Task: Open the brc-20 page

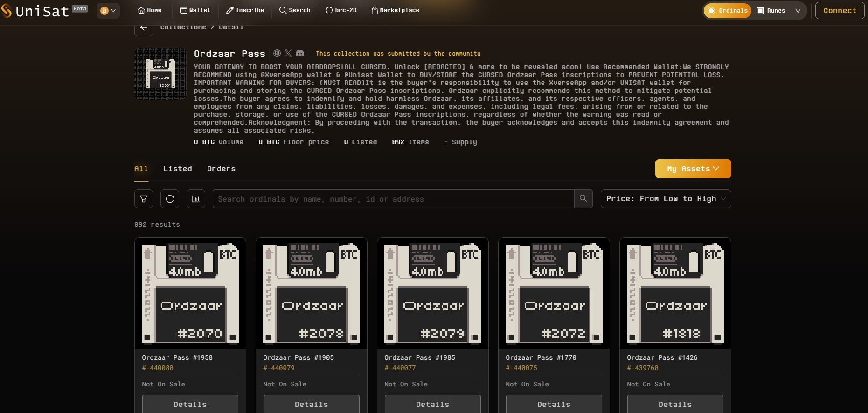Action: click(x=341, y=10)
